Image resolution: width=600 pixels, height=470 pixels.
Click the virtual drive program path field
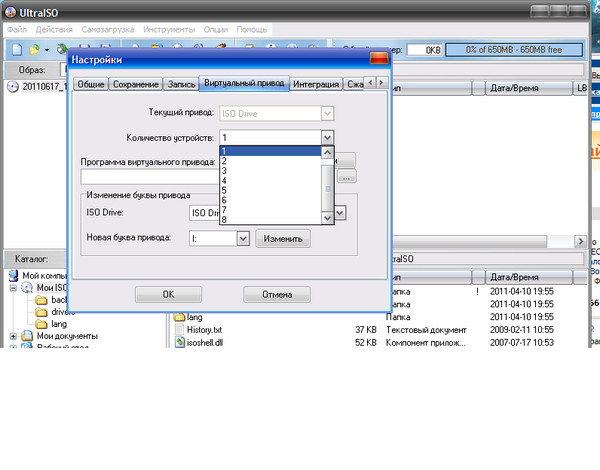(x=150, y=177)
